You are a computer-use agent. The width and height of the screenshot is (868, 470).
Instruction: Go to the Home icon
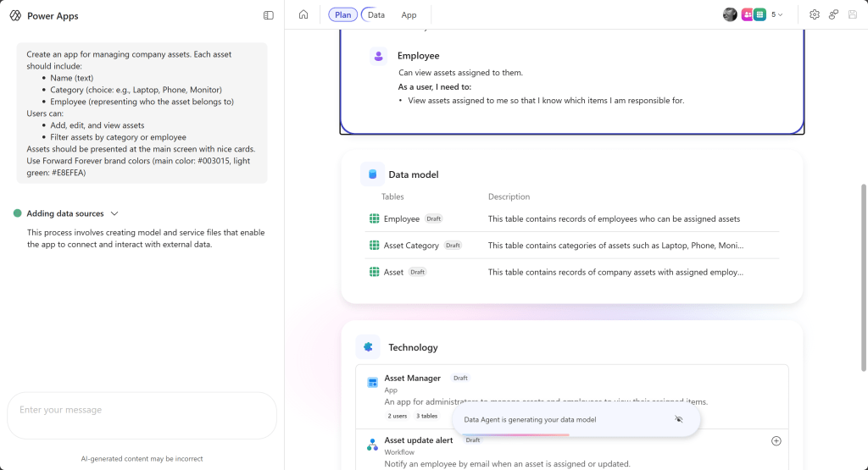(x=303, y=14)
